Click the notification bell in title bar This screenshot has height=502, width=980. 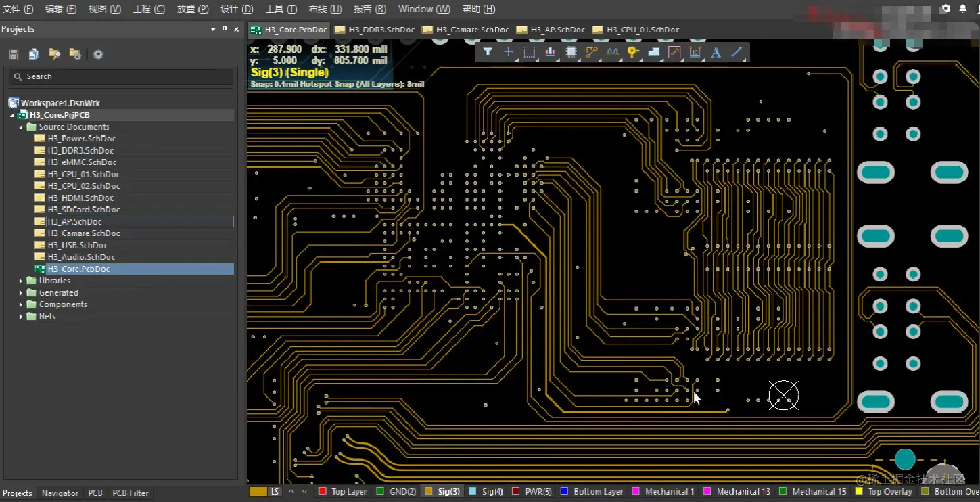point(963,9)
